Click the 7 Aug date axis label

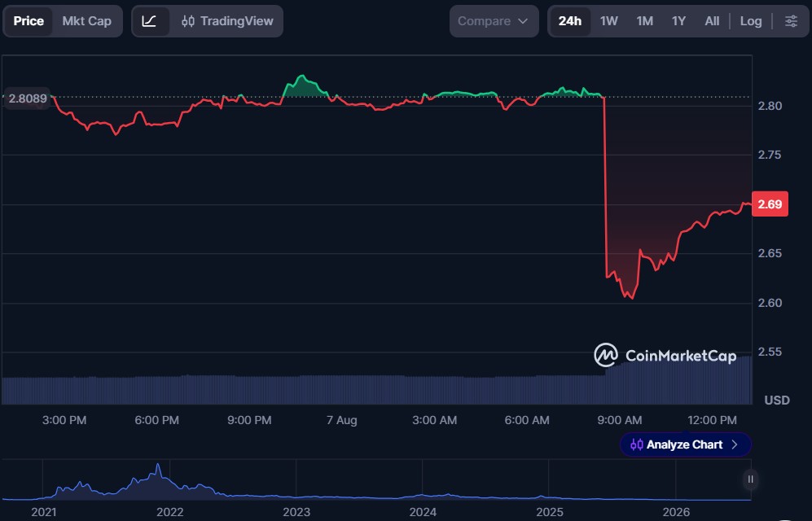point(342,420)
